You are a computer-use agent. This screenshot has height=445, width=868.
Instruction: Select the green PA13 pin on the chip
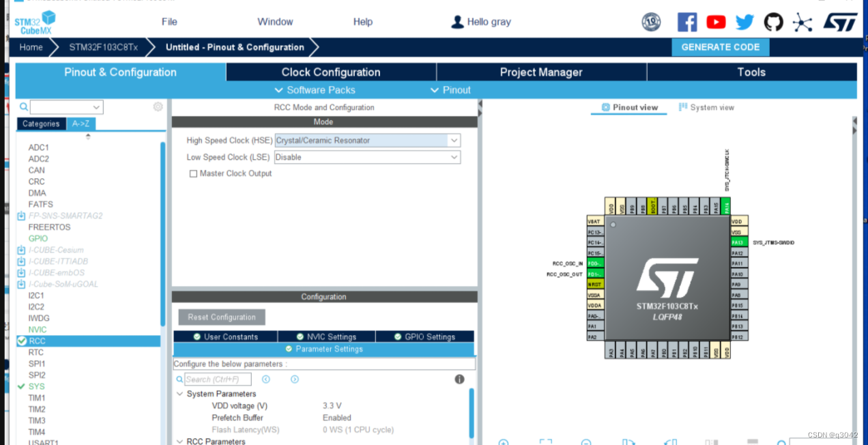(739, 242)
